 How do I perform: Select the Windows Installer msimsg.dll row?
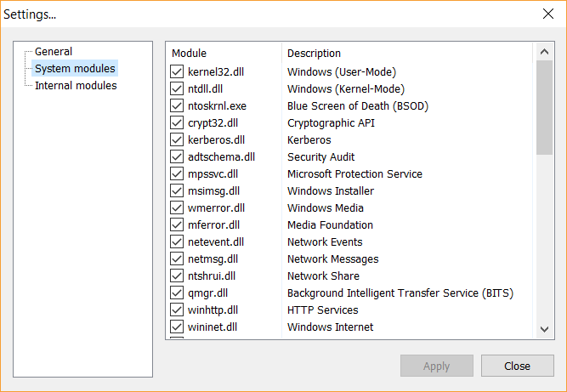tap(330, 191)
